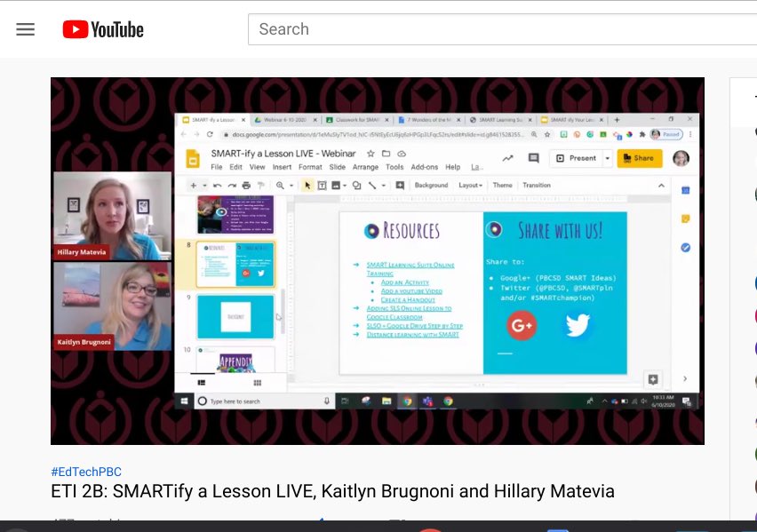Expand the new slide layout dropdown arrow
Image resolution: width=757 pixels, height=532 pixels.
point(204,186)
